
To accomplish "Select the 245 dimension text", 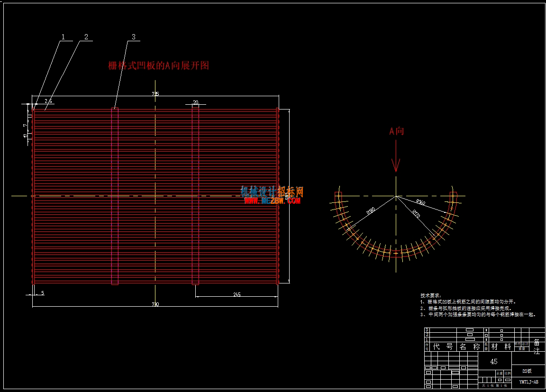I will [237, 294].
